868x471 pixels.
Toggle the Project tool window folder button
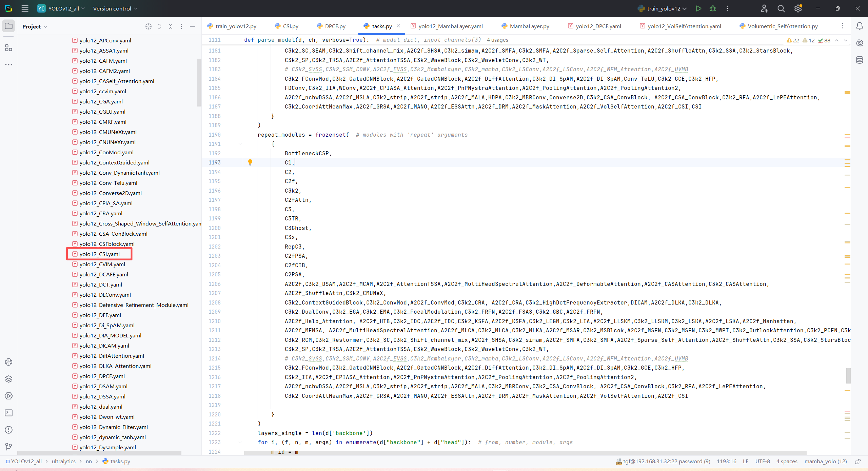coord(8,26)
